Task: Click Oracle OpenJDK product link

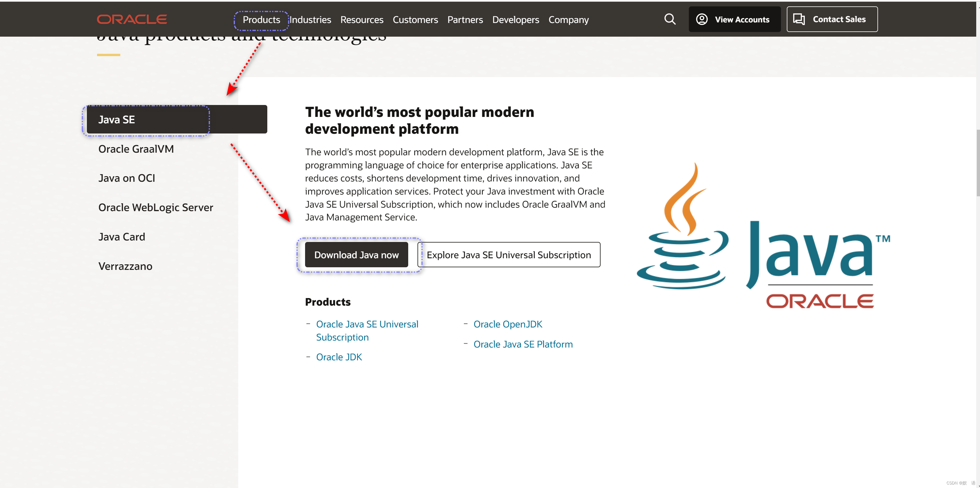Action: click(x=508, y=324)
